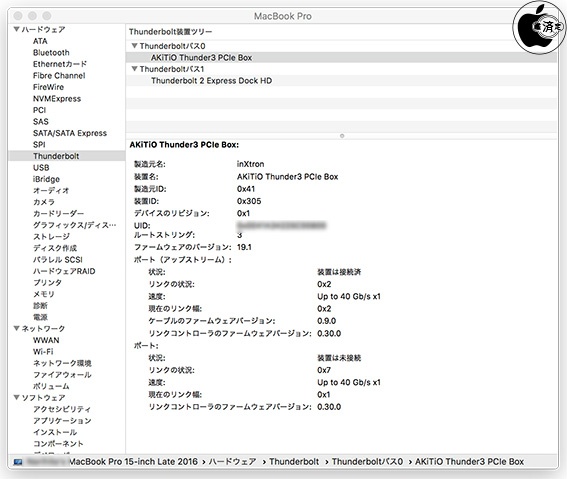
Task: Open プリンタ in the sidebar
Action: coord(47,283)
